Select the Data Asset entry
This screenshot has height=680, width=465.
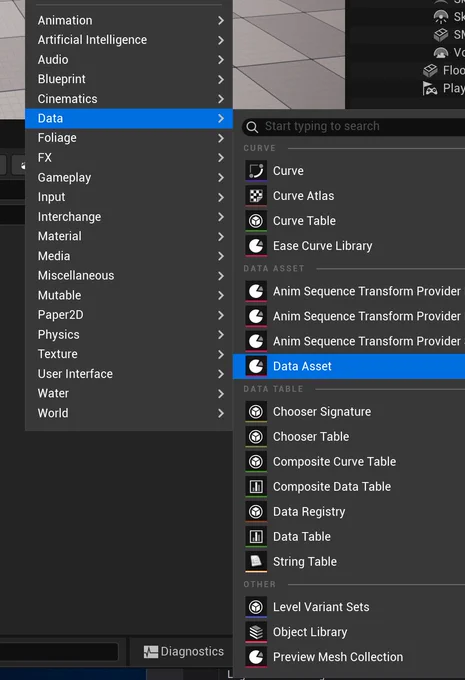point(349,366)
